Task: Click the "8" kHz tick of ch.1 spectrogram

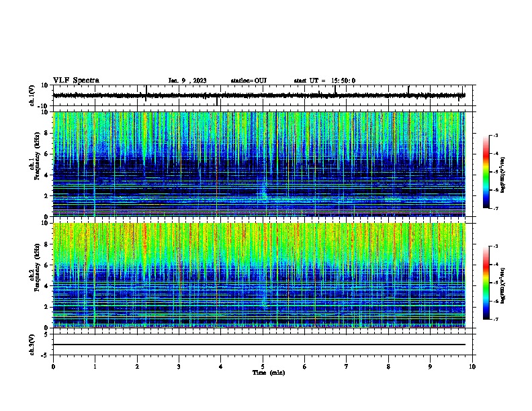Action: coord(47,133)
